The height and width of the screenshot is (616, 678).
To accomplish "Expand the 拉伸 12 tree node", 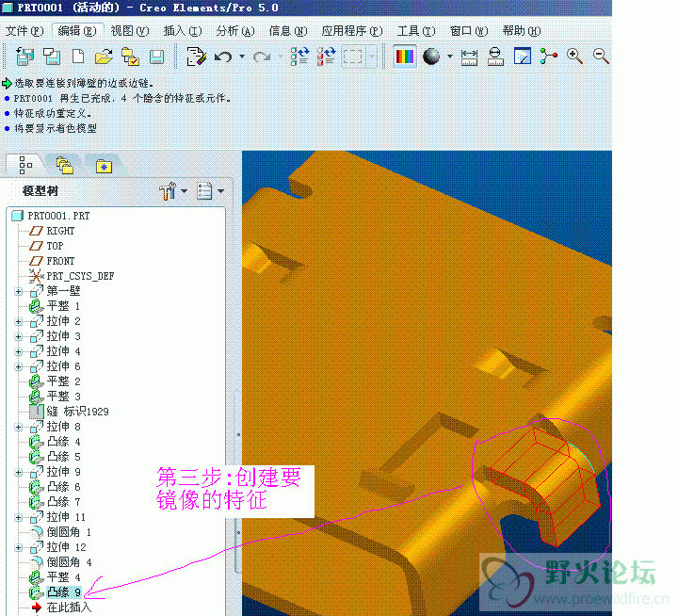I will coord(18,547).
